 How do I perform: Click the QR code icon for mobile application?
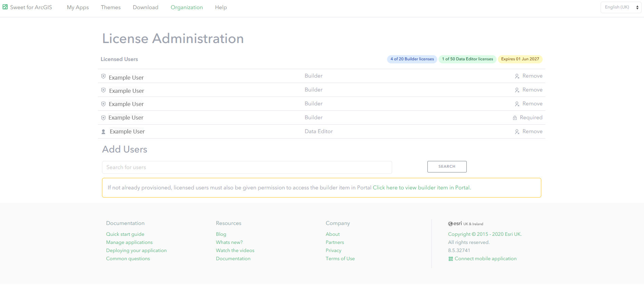(450, 259)
